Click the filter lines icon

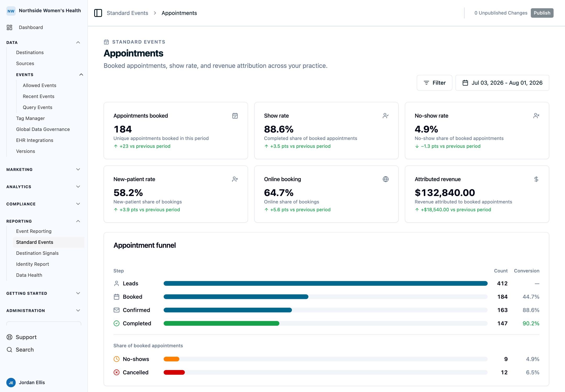click(426, 83)
